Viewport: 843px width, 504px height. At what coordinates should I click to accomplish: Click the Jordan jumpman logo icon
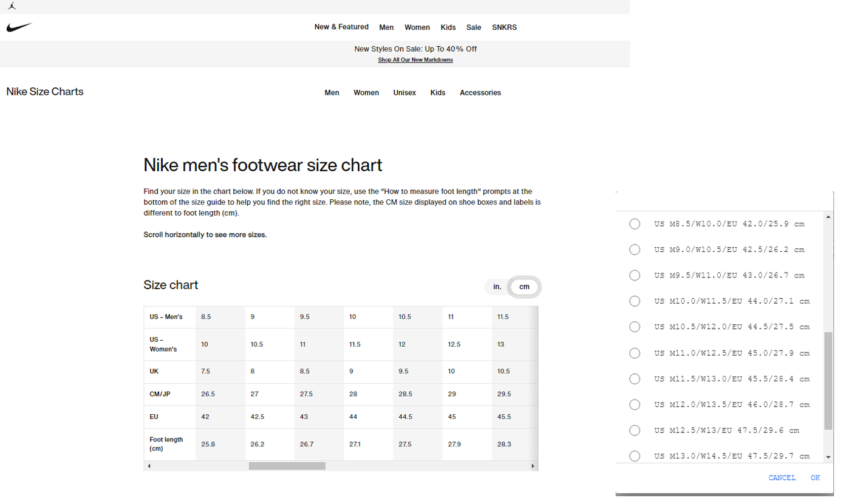tap(12, 6)
